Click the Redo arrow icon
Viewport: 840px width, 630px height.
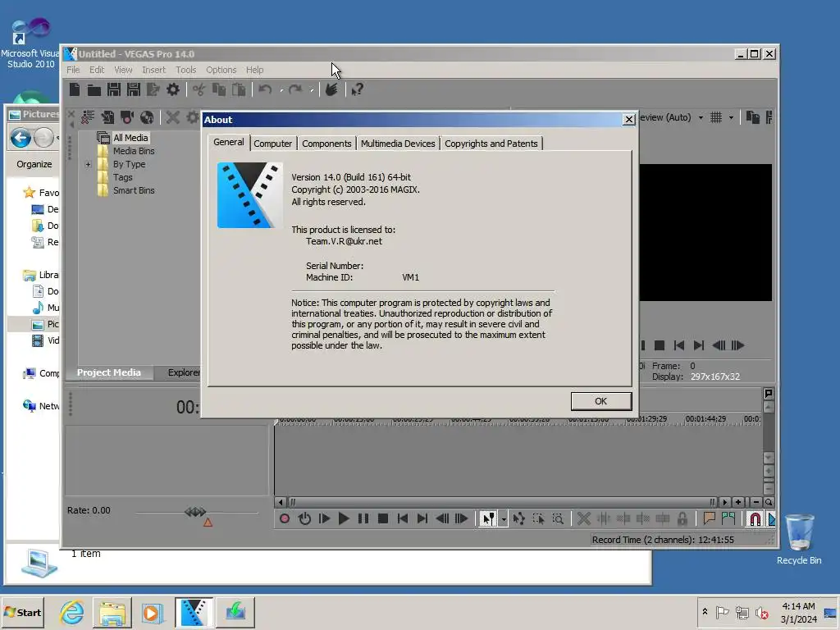(295, 89)
